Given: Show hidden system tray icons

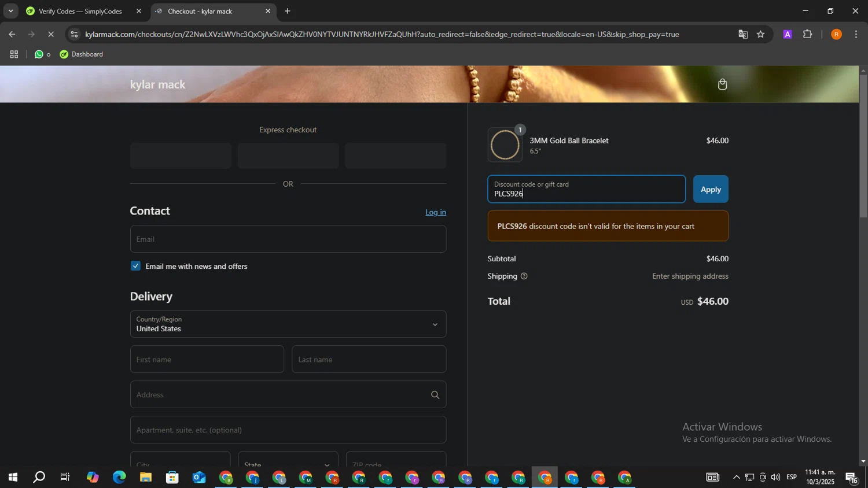Looking at the screenshot, I should tap(736, 478).
